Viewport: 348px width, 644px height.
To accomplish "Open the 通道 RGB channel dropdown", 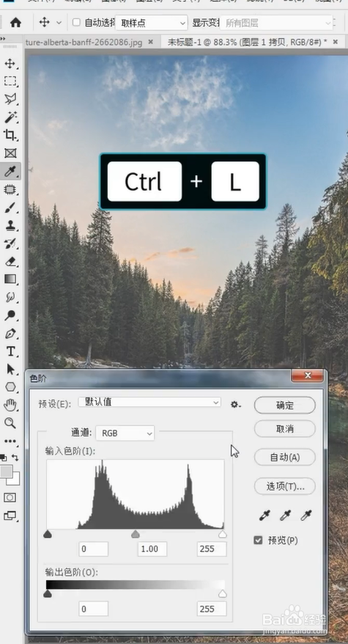I will (x=125, y=433).
